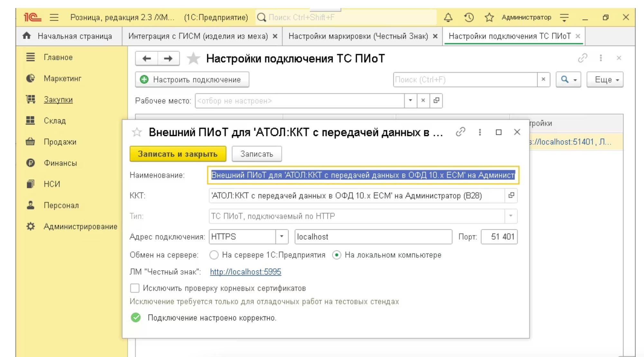The image size is (644, 357).
Task: Switch to Интеграция с ГИСМ tab
Action: pyautogui.click(x=198, y=36)
